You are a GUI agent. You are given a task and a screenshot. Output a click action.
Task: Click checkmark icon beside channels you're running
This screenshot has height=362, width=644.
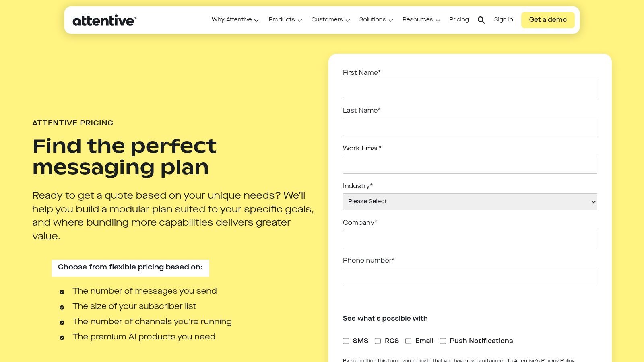click(x=62, y=322)
